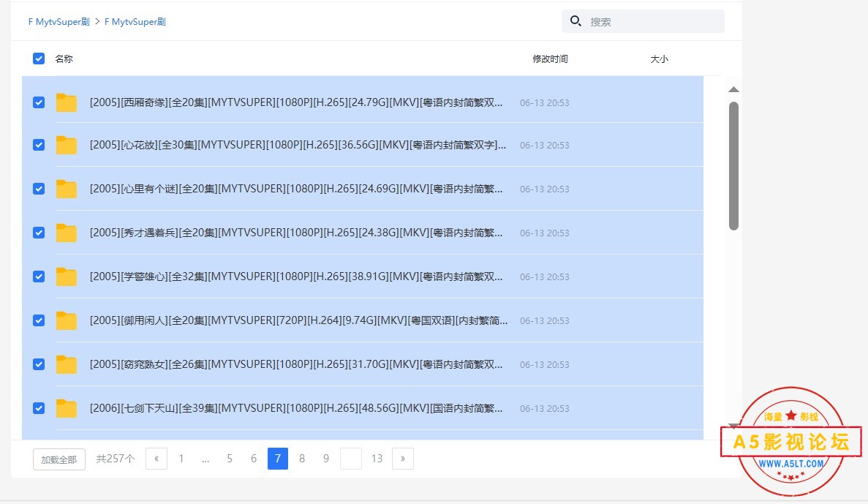Viewport: 868px width, 504px height.
Task: Uncheck the 心花放 row checkbox
Action: (39, 145)
